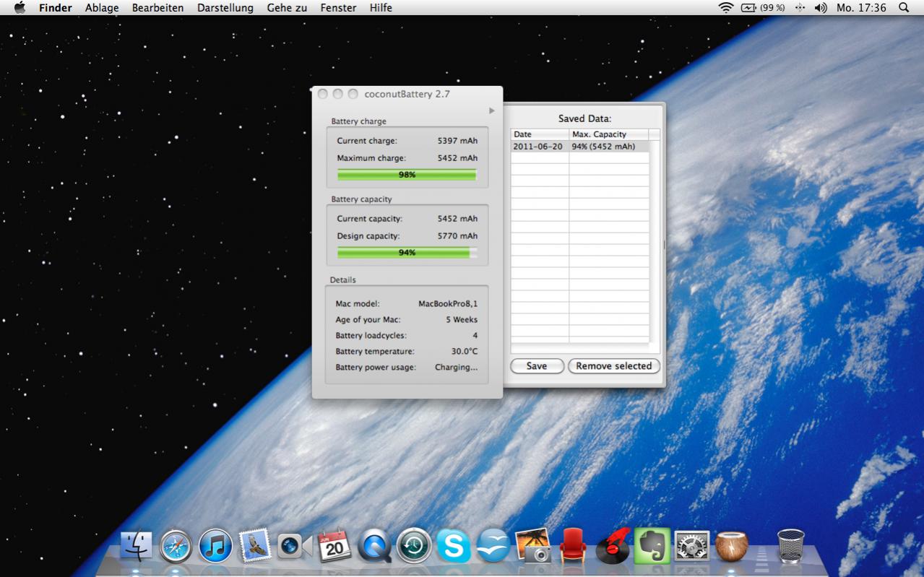Click Details section label
This screenshot has height=577, width=924.
(342, 280)
